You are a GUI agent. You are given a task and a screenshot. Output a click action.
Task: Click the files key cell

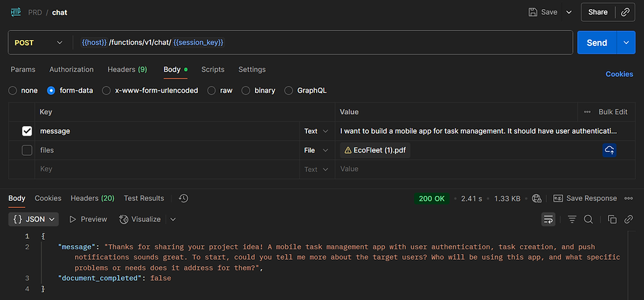[x=167, y=151]
